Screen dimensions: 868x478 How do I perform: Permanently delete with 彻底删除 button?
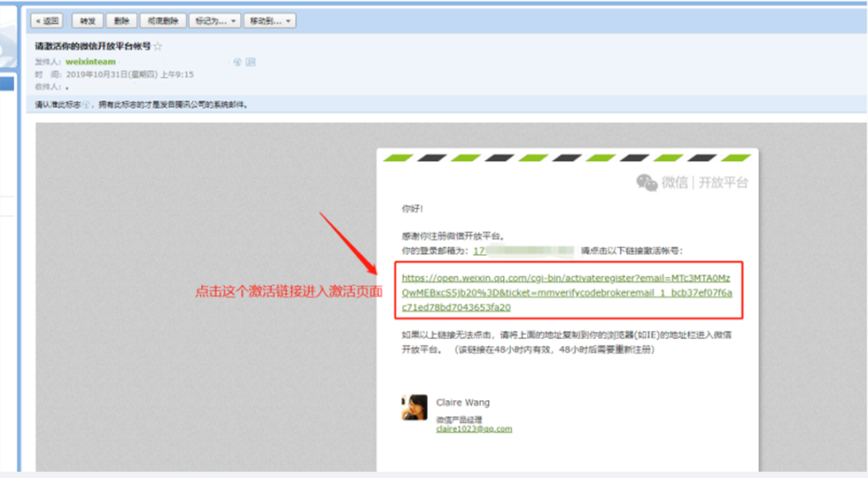coord(163,21)
